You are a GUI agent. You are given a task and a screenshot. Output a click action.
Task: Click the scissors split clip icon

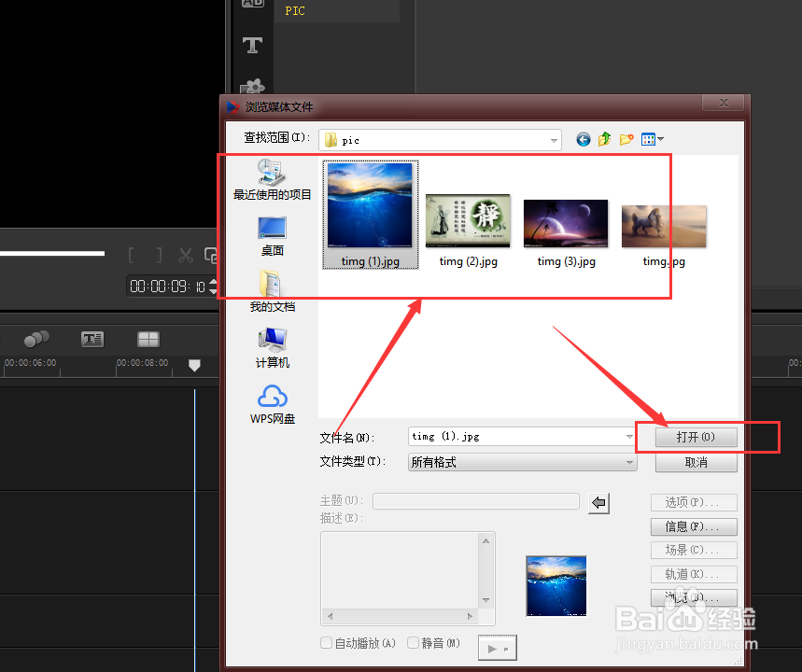pos(185,255)
